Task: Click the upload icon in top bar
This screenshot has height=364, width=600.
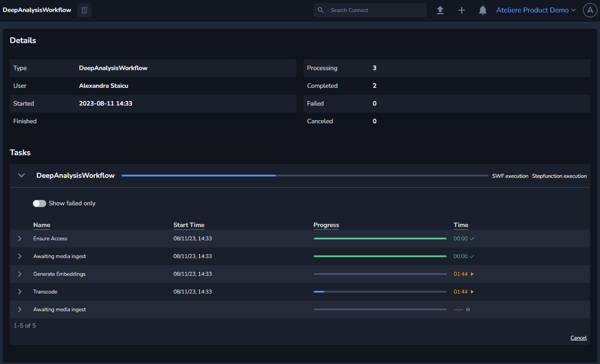Action: click(x=440, y=10)
